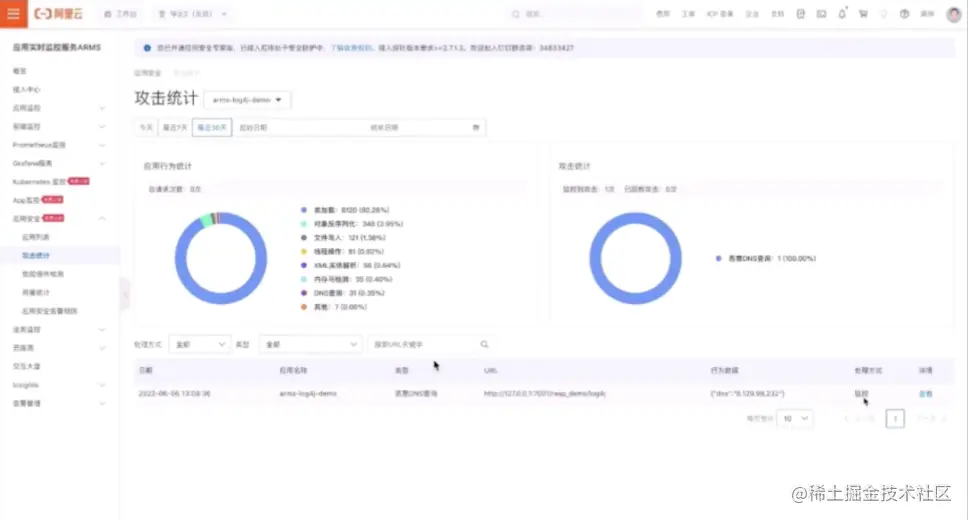Screen dimensions: 968x520
Task: Select pagination page 1
Action: 895,418
